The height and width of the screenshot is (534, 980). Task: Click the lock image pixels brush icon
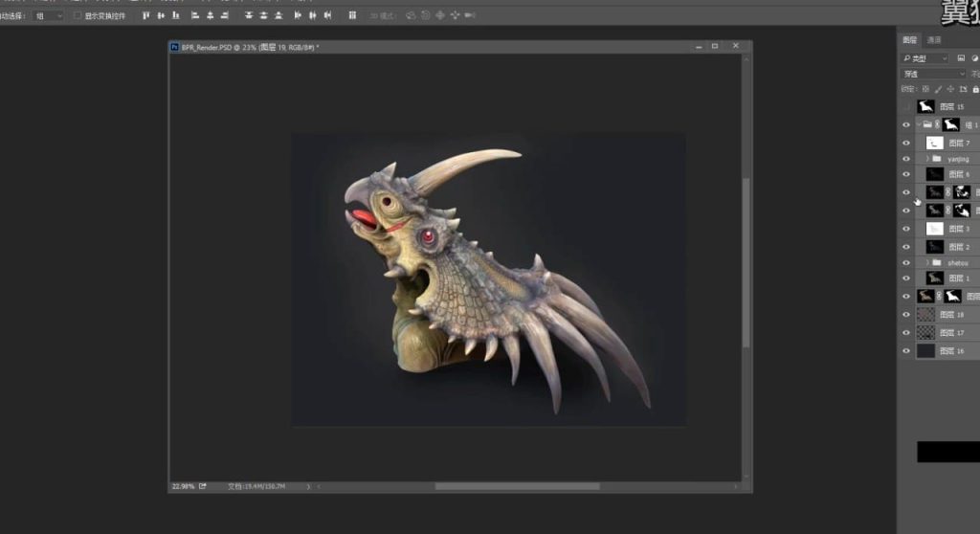[x=938, y=89]
